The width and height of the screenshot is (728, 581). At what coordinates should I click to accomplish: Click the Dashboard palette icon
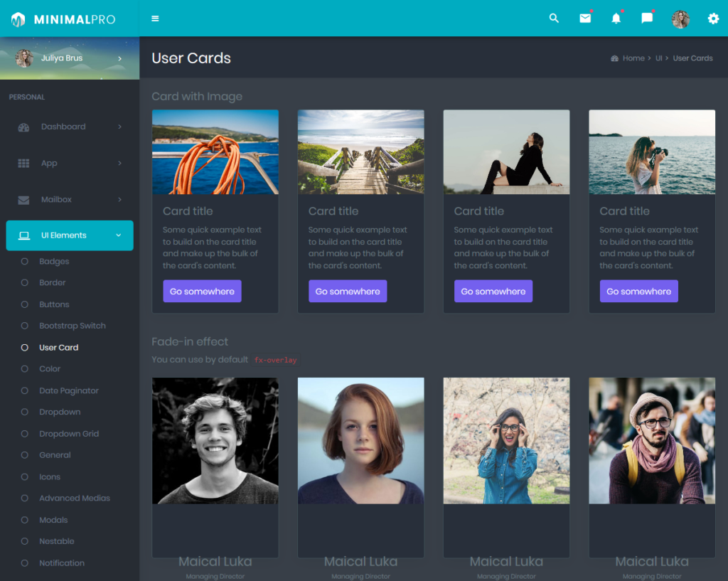click(23, 127)
